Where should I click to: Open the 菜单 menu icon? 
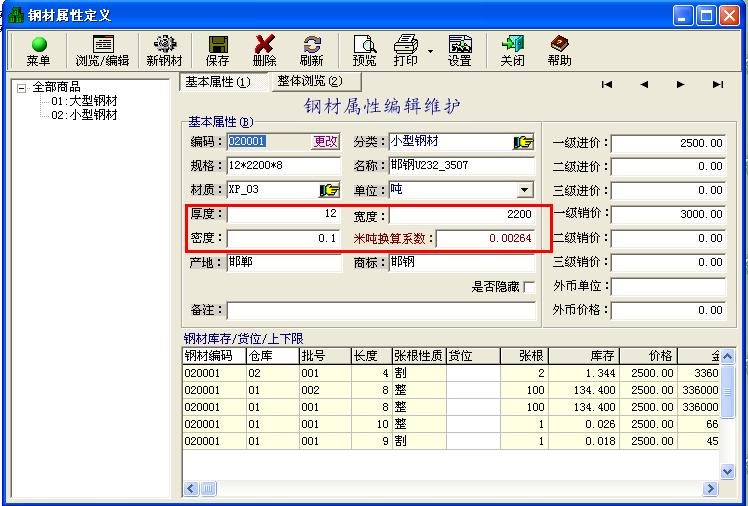click(39, 51)
